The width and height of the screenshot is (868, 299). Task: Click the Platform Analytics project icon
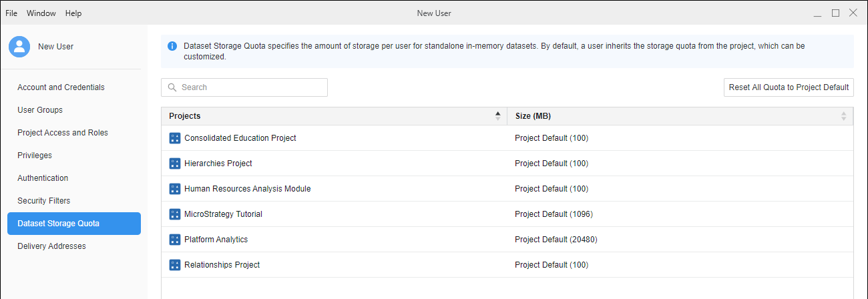pyautogui.click(x=175, y=240)
